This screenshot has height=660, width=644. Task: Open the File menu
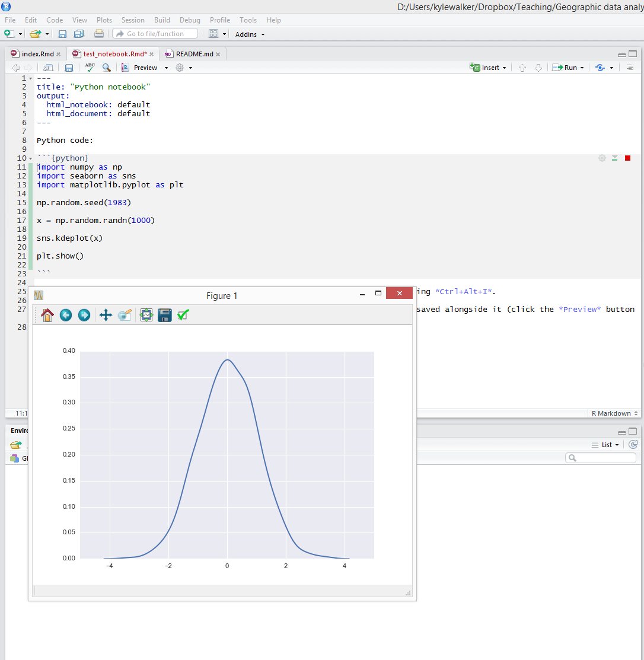[x=10, y=20]
